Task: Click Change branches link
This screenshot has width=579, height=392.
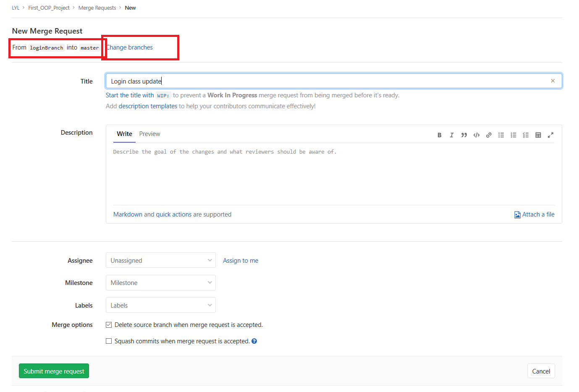Action: tap(129, 47)
